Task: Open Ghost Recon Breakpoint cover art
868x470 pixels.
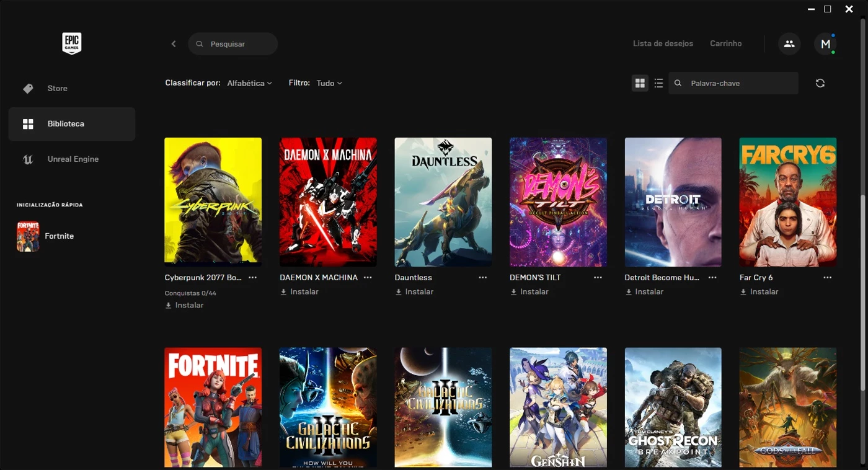Action: 673,407
